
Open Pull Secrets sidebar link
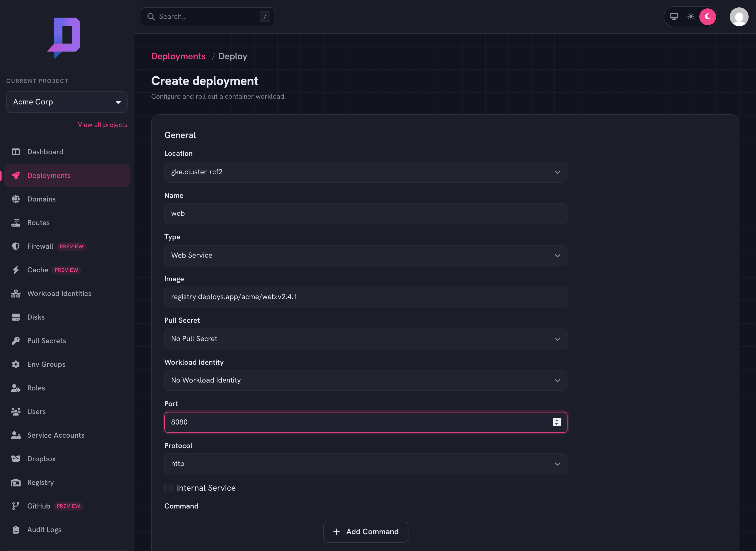point(67,341)
